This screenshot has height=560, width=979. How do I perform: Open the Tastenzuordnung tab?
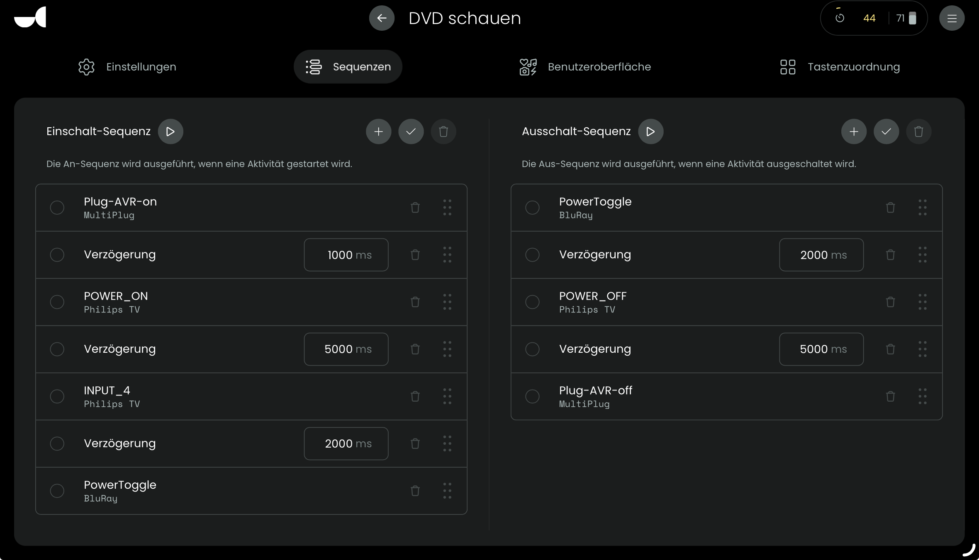tap(840, 67)
